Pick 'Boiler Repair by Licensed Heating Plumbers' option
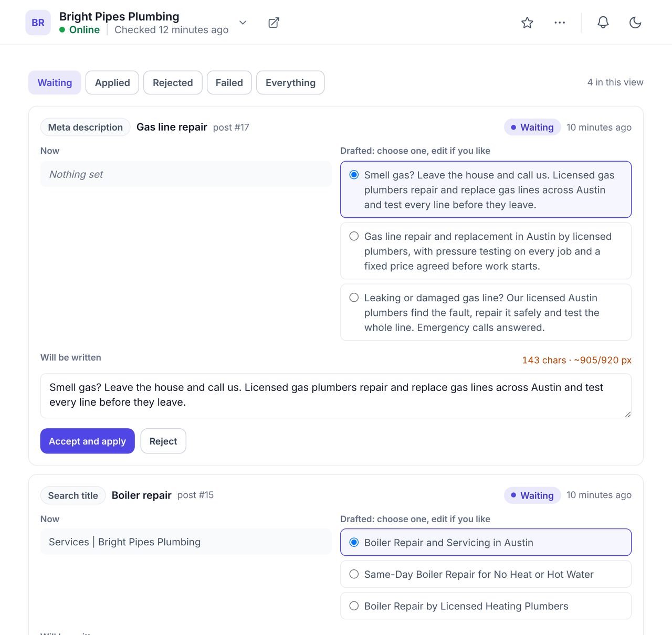672x635 pixels. click(x=486, y=606)
